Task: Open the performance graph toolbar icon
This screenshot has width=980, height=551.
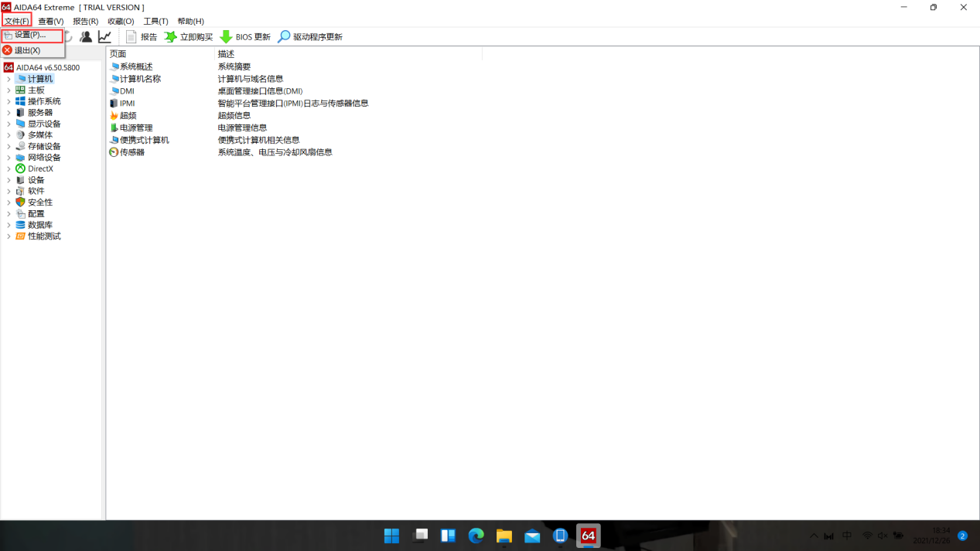Action: coord(104,36)
